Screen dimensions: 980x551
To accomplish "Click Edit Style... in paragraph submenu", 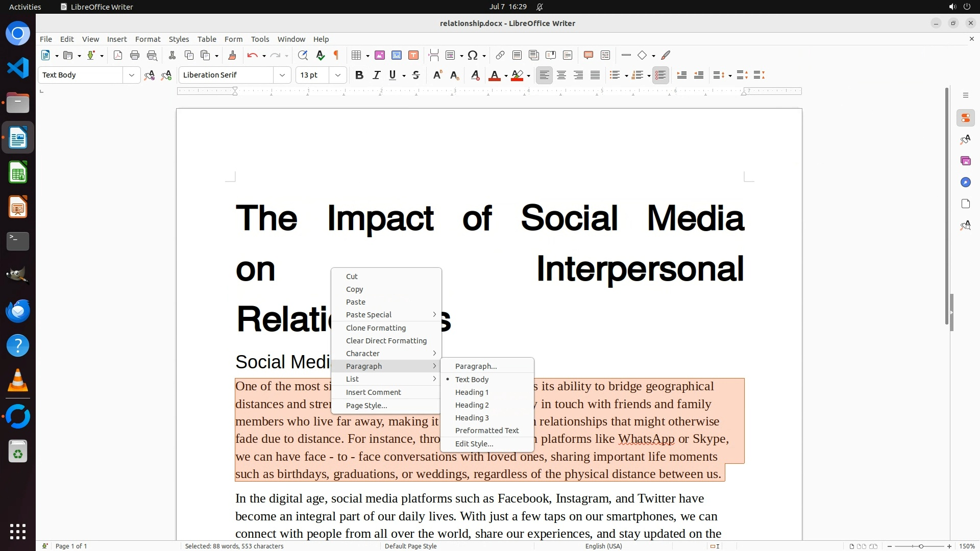I will (x=474, y=444).
